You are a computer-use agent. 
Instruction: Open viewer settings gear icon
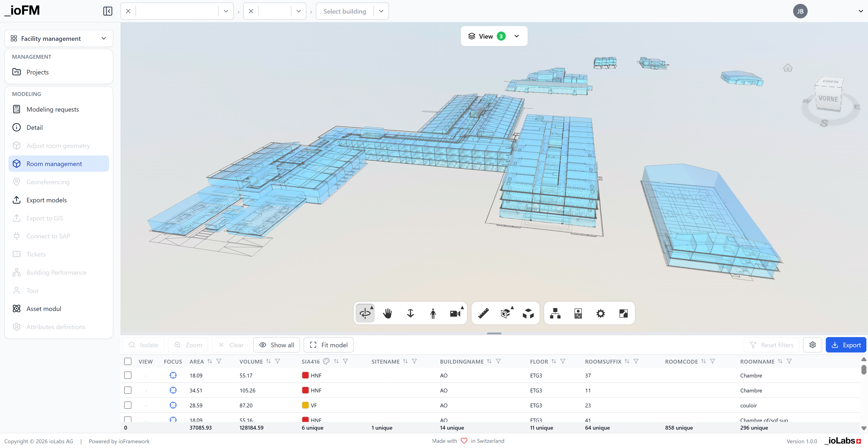(x=600, y=313)
